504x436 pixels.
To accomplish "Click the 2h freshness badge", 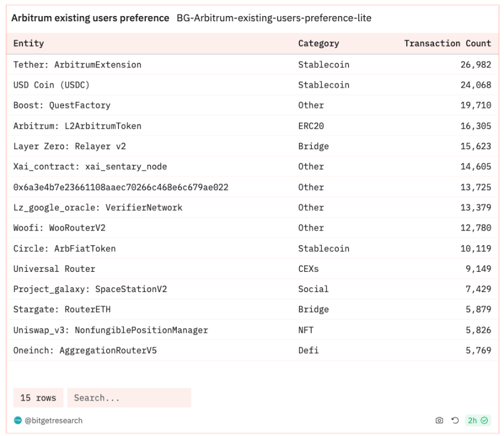I will click(478, 420).
